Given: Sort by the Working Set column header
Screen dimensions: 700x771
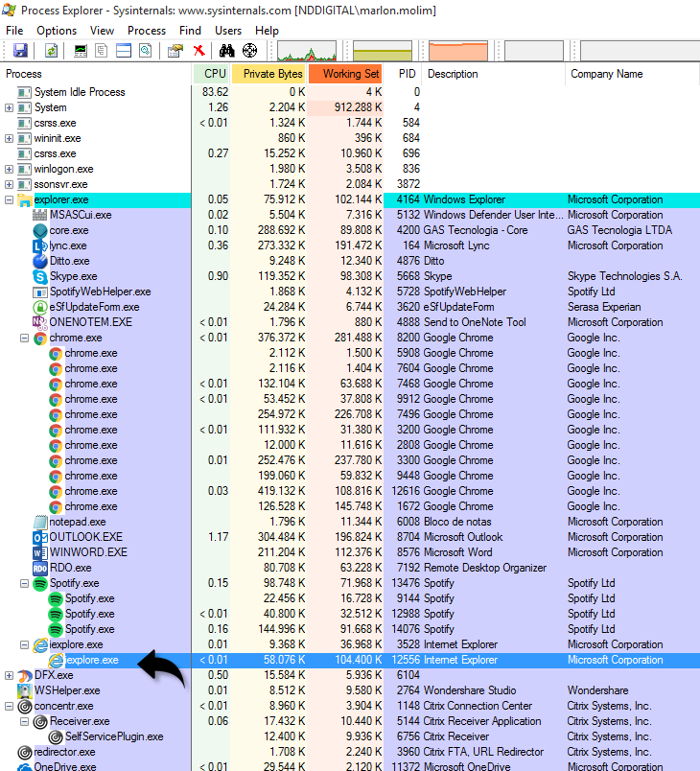Looking at the screenshot, I should pos(345,74).
